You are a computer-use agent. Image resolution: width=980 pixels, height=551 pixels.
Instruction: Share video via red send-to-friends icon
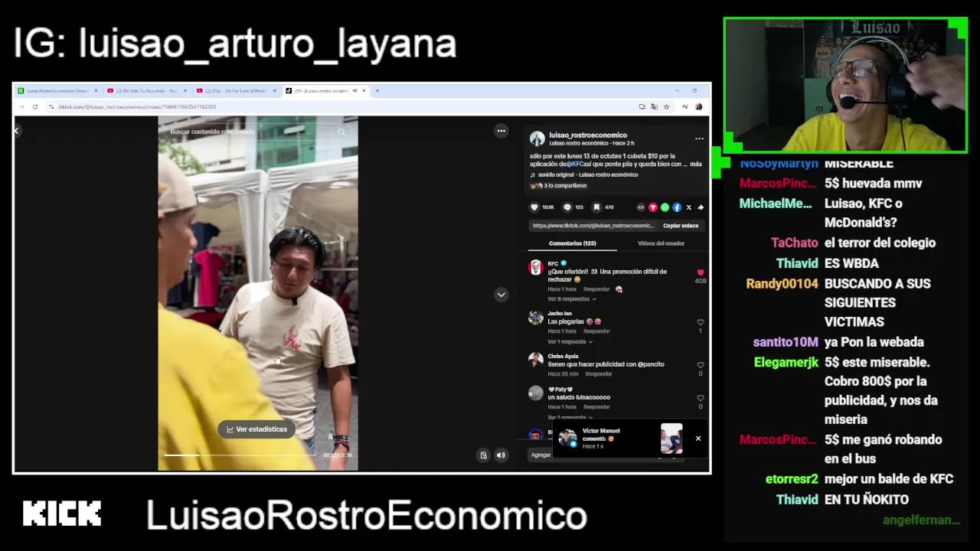click(x=653, y=207)
